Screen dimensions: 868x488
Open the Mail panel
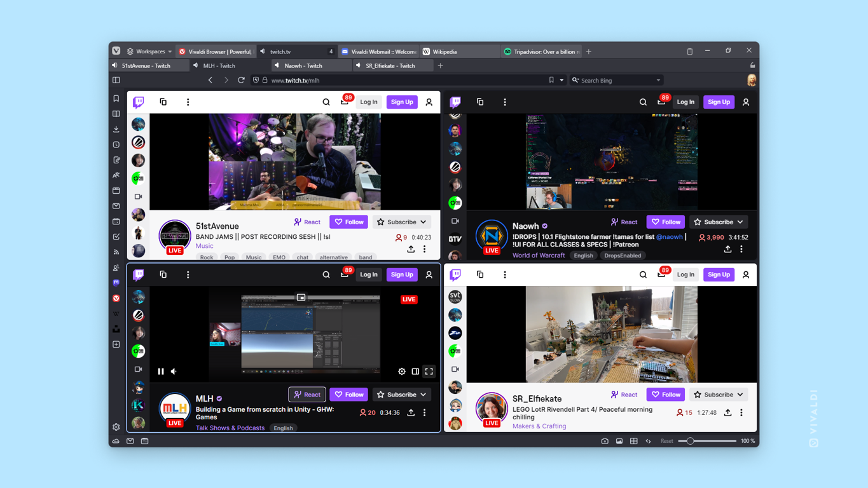(116, 206)
